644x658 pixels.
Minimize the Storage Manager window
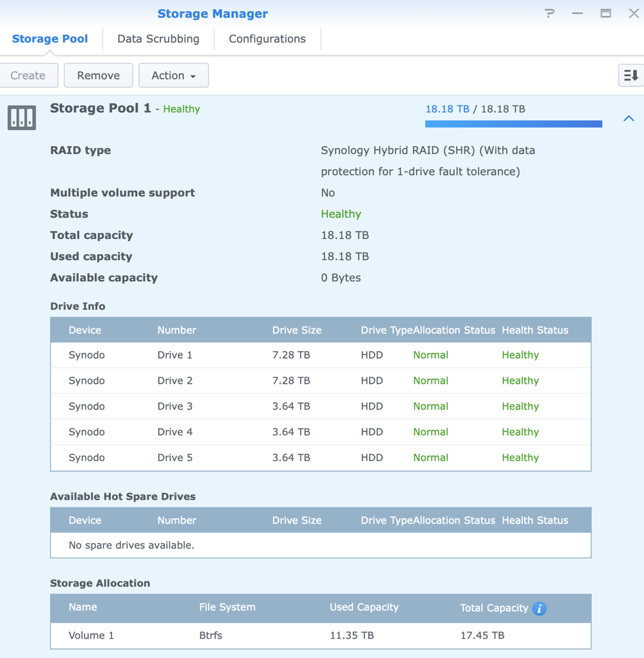[578, 14]
